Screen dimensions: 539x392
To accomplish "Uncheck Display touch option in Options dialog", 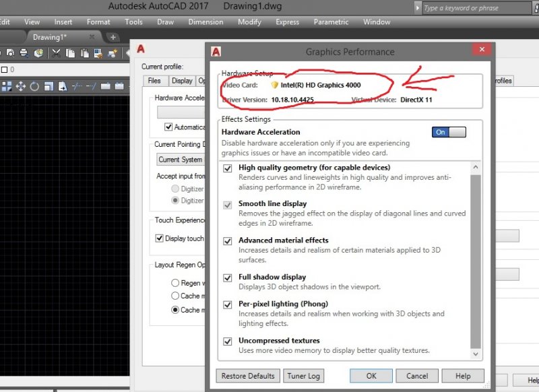I will [x=159, y=238].
